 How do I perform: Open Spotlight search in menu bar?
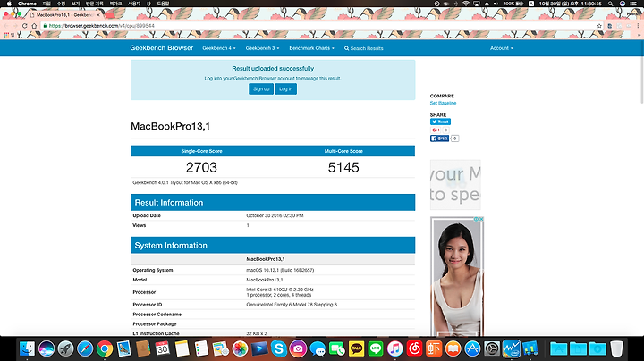click(x=611, y=4)
